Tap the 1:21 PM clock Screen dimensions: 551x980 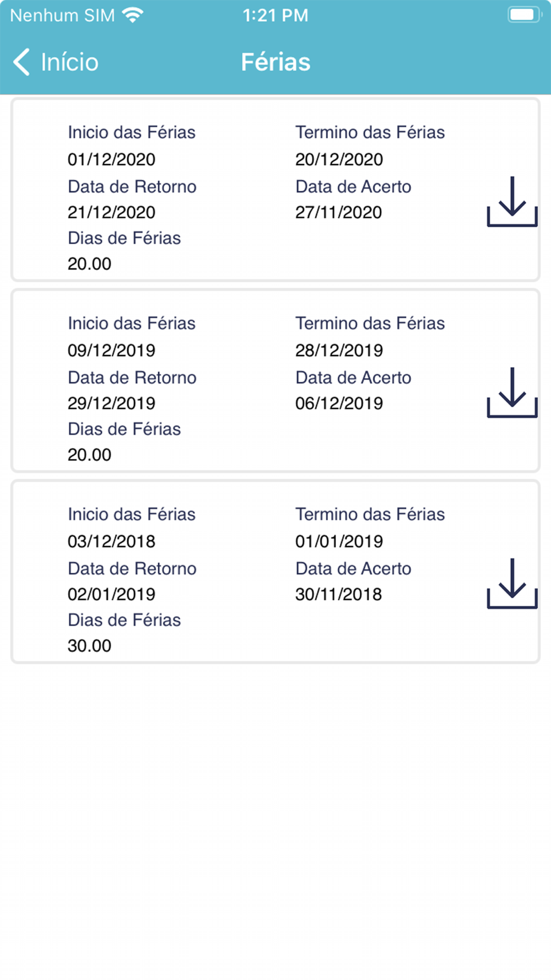[275, 15]
